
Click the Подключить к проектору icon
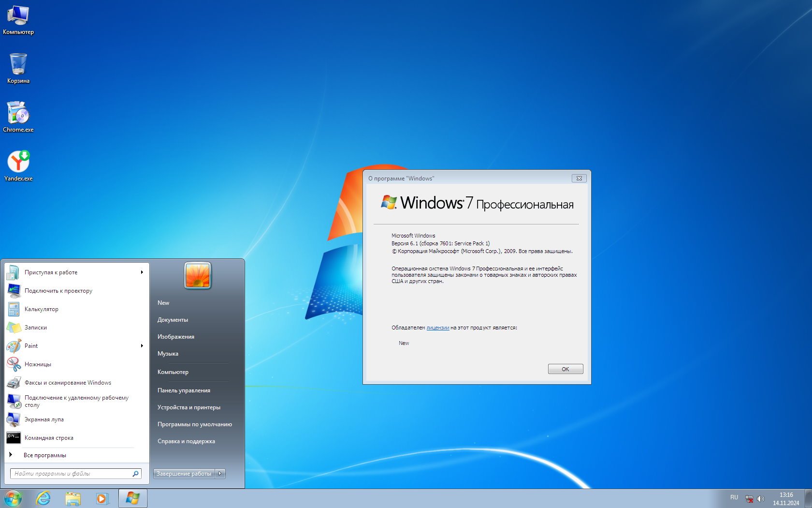(x=14, y=291)
